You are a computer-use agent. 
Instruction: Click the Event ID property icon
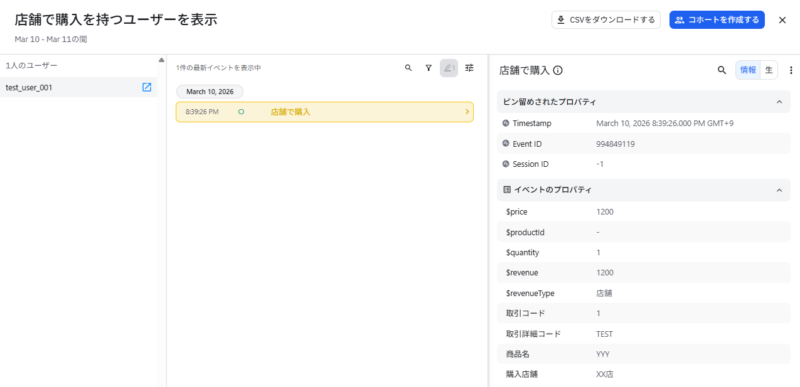(506, 144)
